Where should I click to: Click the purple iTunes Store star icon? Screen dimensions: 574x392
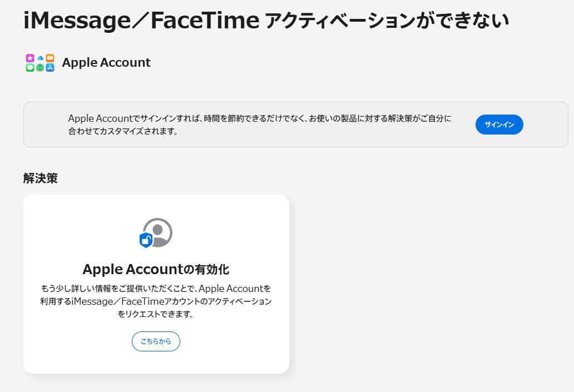pyautogui.click(x=30, y=58)
